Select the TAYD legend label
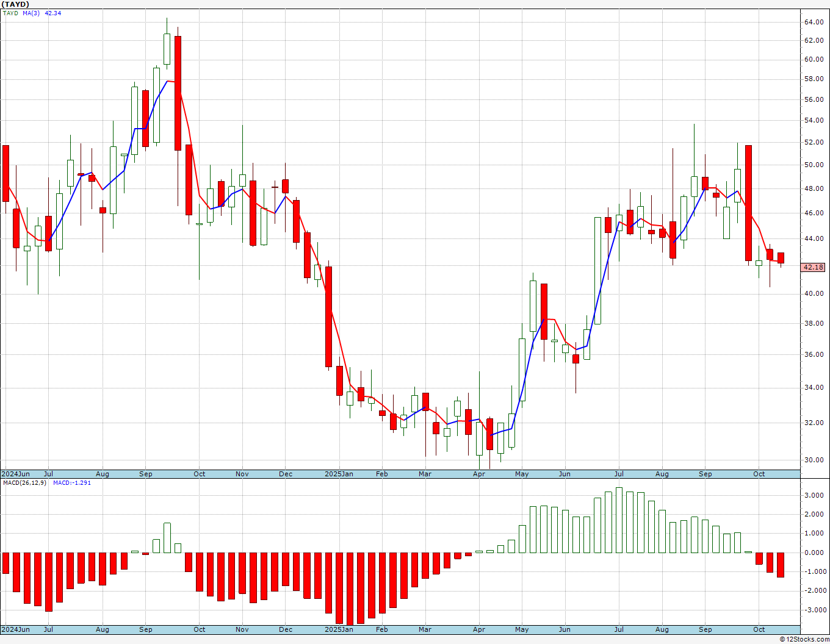 (10, 13)
